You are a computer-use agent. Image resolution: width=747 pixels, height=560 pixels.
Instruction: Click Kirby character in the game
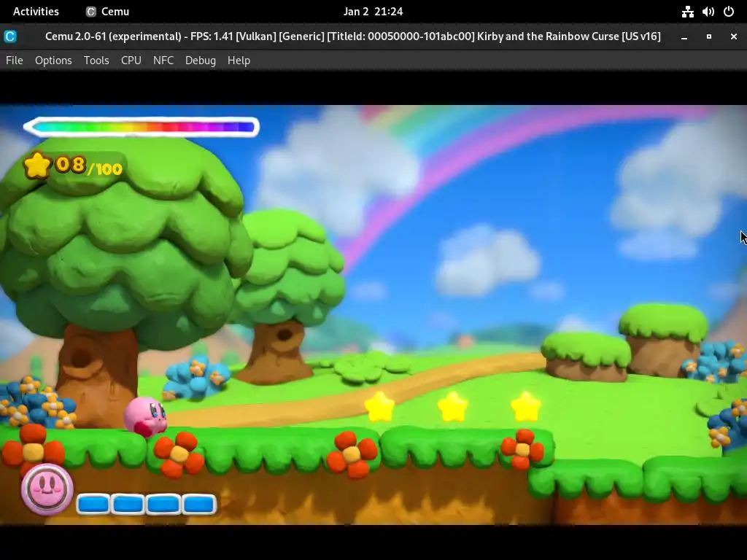[x=145, y=416]
